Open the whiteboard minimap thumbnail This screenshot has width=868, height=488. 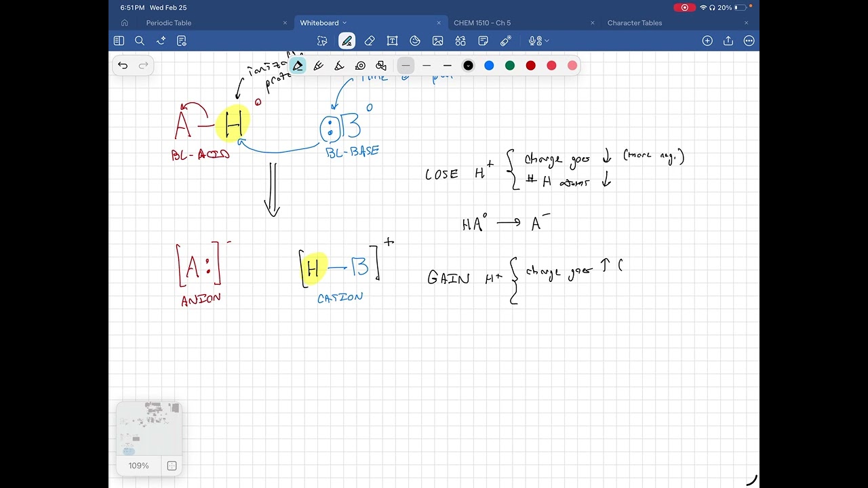point(149,428)
